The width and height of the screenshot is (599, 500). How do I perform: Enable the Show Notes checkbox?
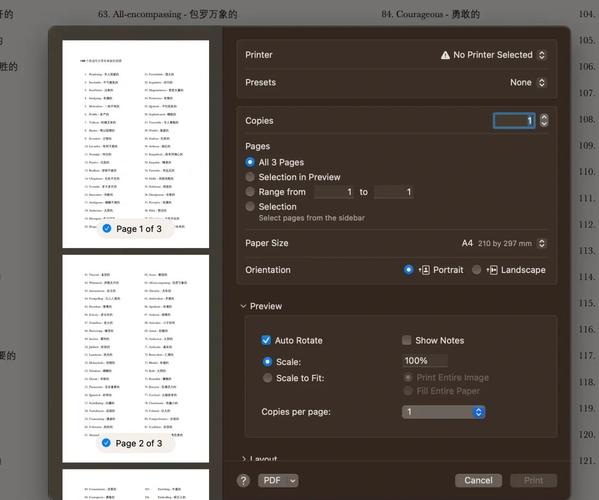407,340
